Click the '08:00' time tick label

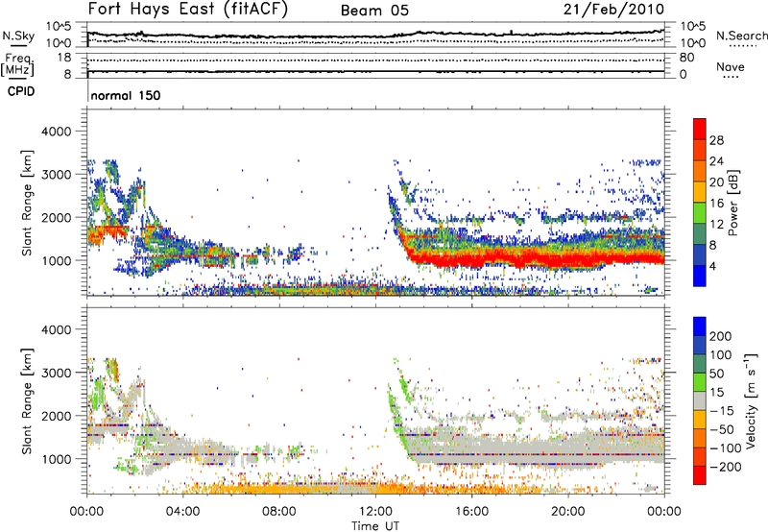point(279,512)
